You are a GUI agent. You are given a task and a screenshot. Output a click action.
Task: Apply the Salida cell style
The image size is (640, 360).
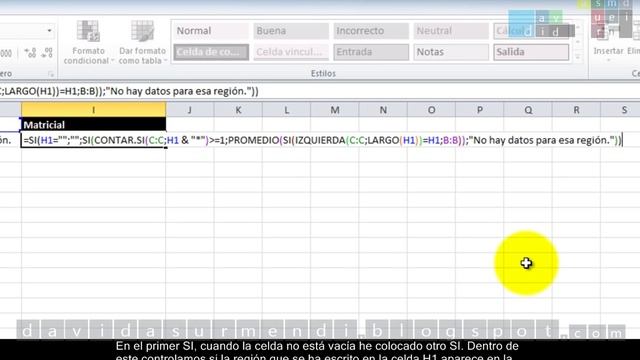531,52
